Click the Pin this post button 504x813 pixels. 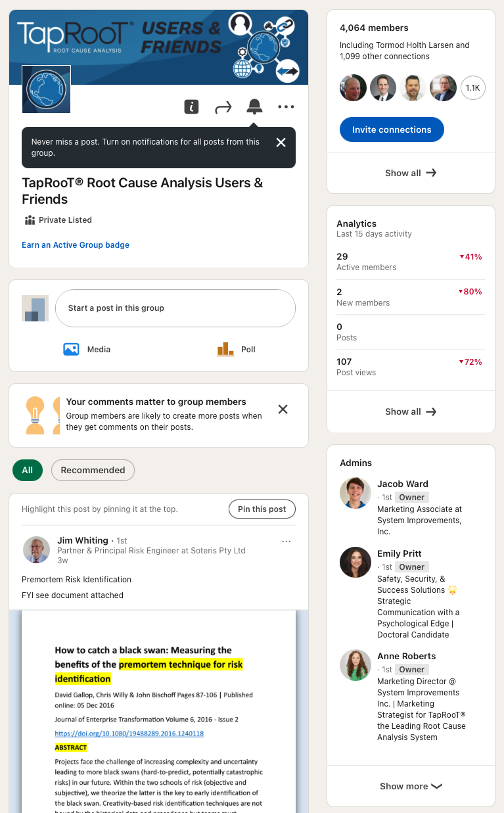(x=262, y=509)
